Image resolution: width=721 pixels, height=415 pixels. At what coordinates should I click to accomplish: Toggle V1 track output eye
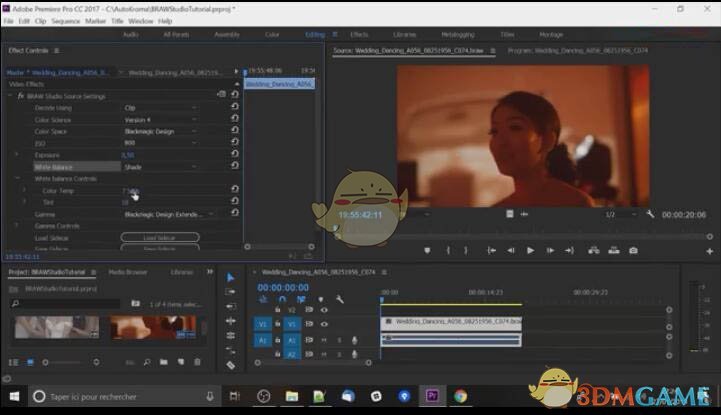pos(324,324)
